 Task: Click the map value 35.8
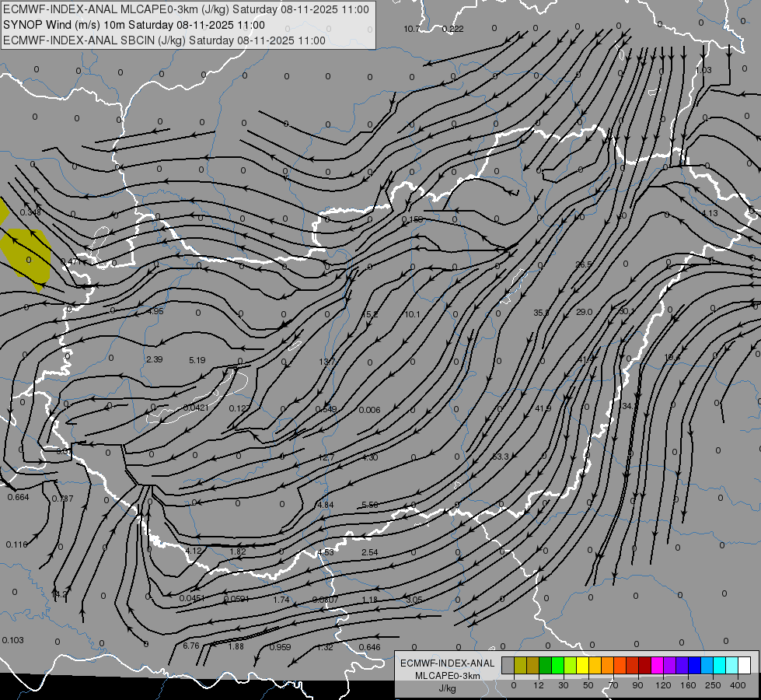click(541, 313)
